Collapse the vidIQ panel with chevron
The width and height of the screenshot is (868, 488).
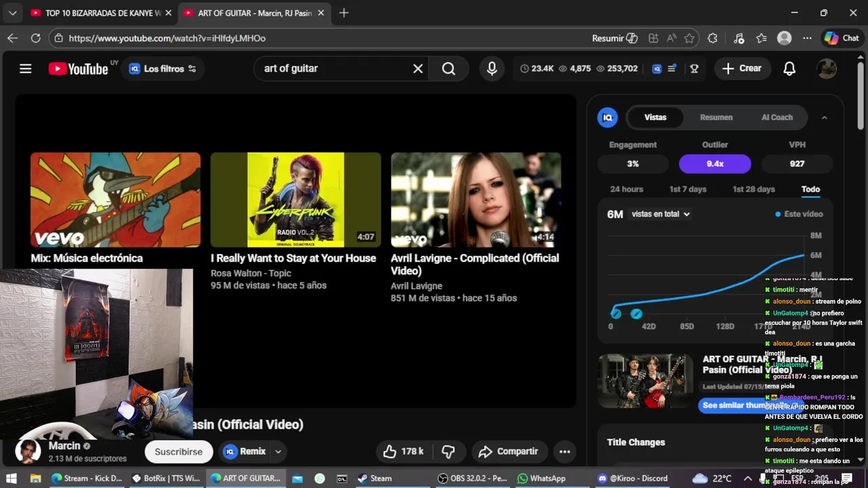tap(825, 117)
